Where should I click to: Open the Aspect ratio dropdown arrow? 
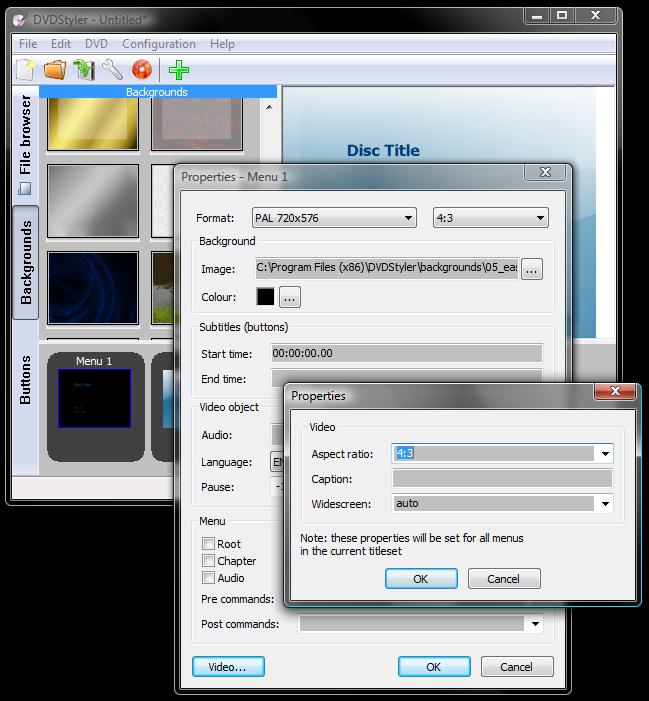(x=605, y=454)
